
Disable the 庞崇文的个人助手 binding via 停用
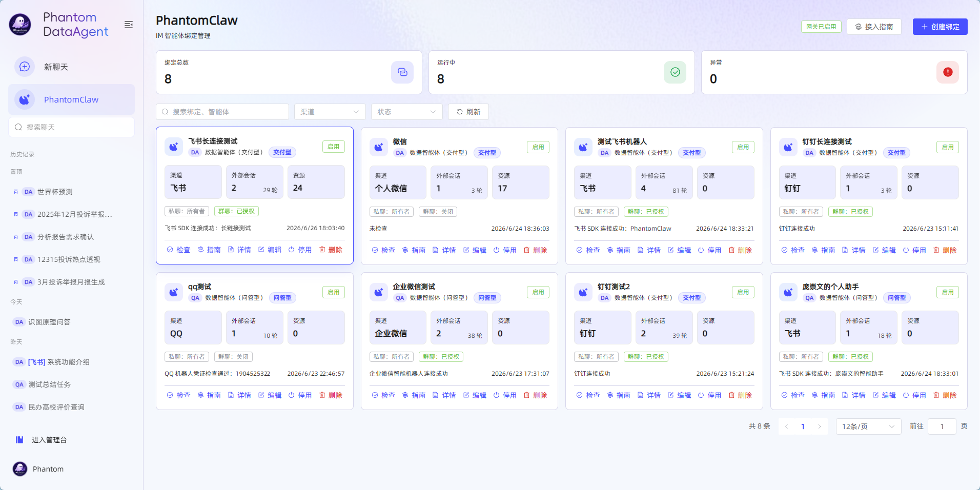[x=914, y=395]
